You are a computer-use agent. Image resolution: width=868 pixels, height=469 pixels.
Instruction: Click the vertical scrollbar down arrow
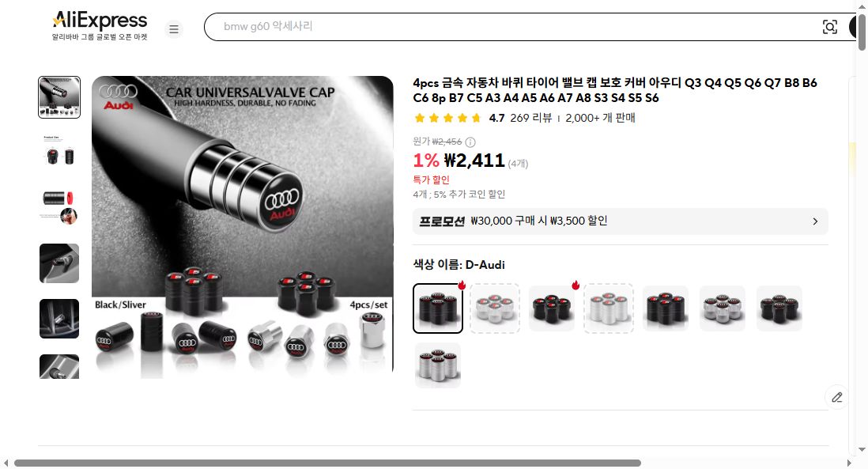point(862,449)
